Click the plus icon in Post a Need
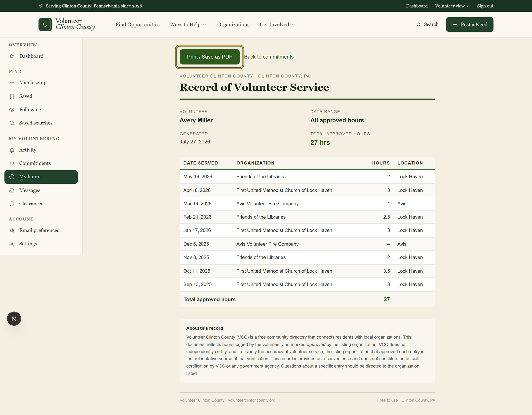The image size is (532, 415). point(455,25)
